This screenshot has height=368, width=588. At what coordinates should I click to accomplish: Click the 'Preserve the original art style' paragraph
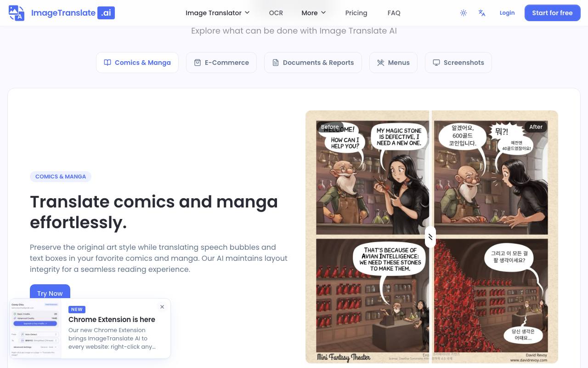(158, 258)
